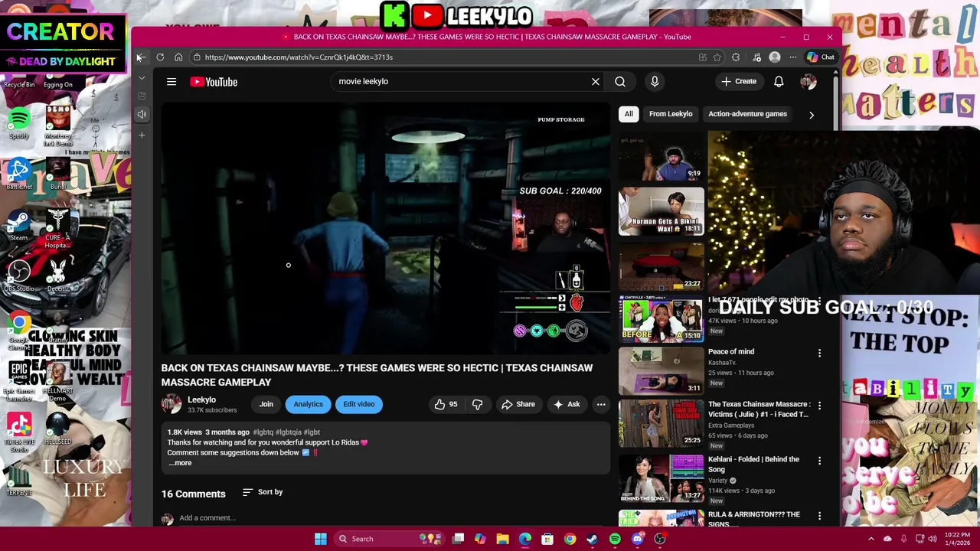Select the Action-adventure games filter chip
The height and width of the screenshot is (551, 980).
[x=747, y=114]
